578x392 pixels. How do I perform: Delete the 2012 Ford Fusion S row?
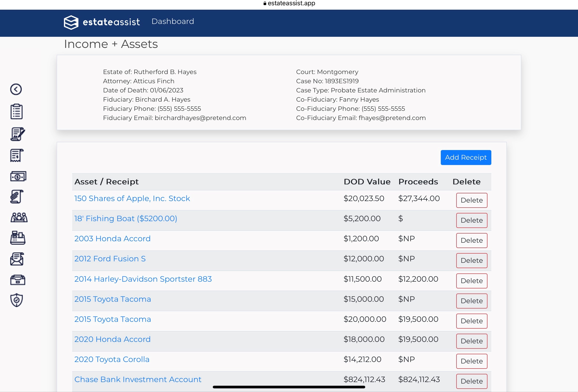pyautogui.click(x=472, y=261)
